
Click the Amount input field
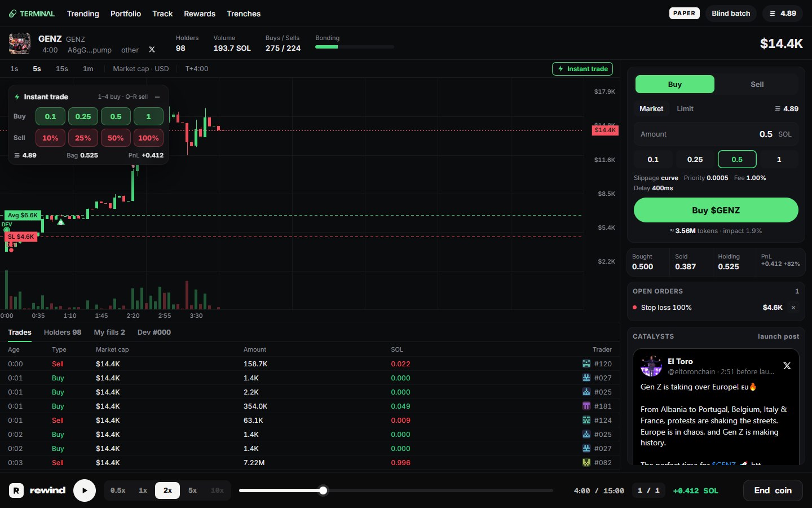coord(716,134)
